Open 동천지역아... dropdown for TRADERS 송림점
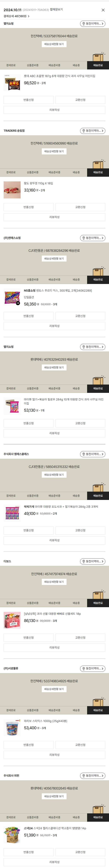 point(93,131)
